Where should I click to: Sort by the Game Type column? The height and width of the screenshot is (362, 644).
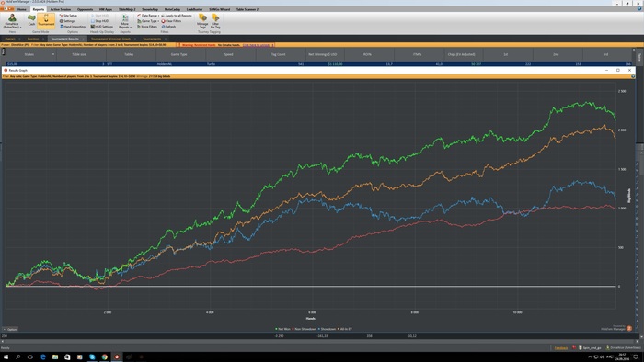(x=178, y=54)
